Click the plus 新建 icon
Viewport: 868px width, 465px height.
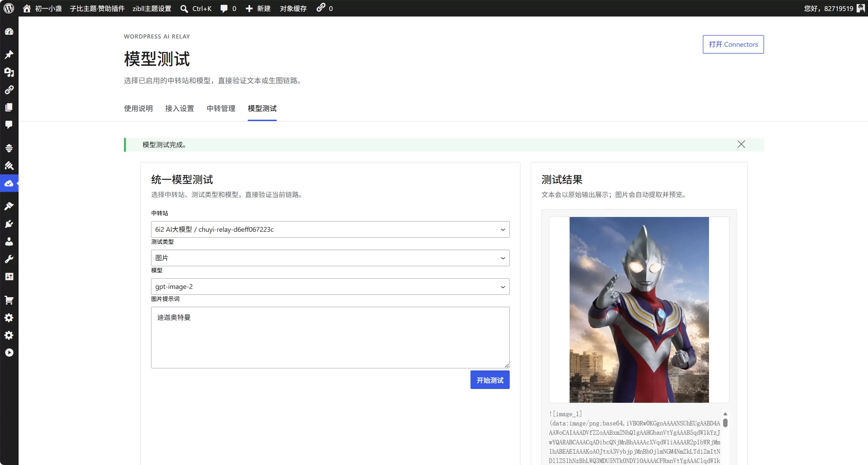[249, 9]
